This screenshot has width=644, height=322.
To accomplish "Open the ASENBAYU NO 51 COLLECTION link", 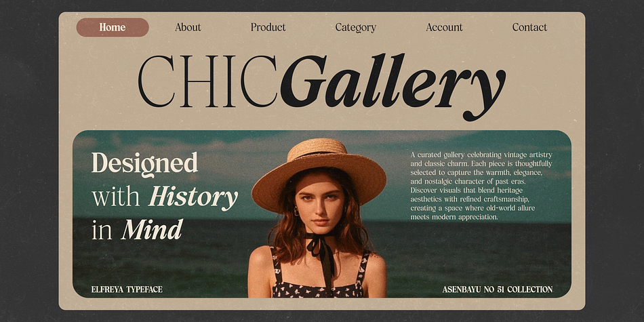I will pos(498,289).
